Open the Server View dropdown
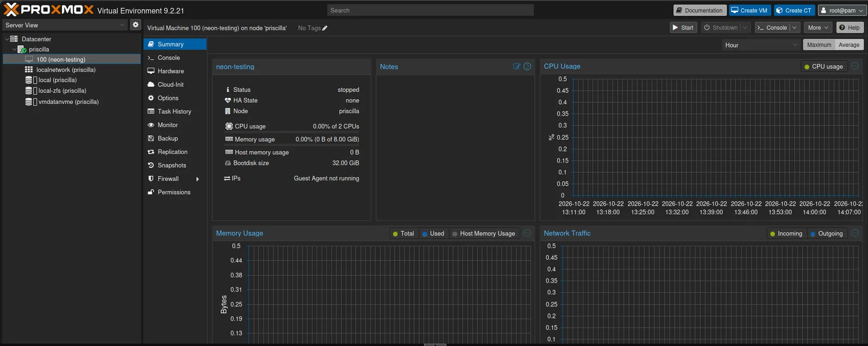 coord(123,25)
